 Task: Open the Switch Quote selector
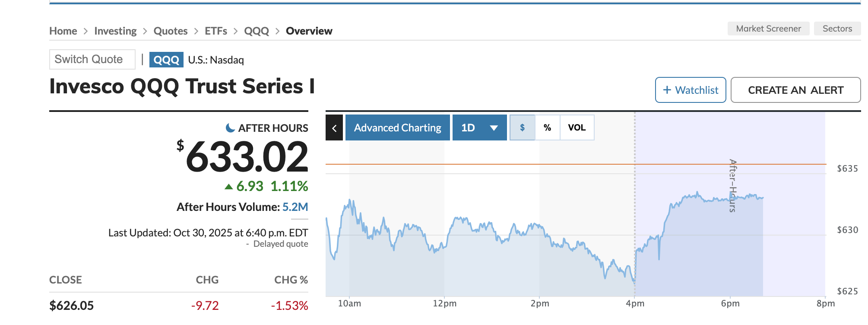[x=92, y=59]
